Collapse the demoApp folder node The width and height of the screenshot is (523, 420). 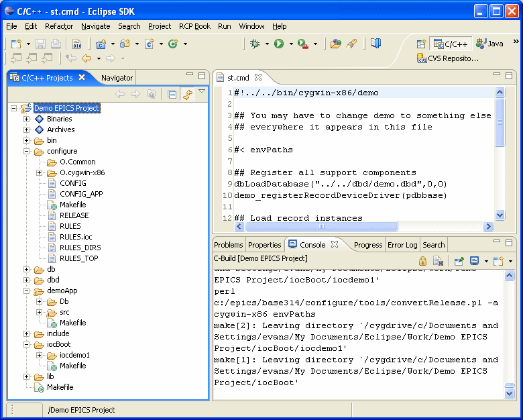pyautogui.click(x=26, y=291)
